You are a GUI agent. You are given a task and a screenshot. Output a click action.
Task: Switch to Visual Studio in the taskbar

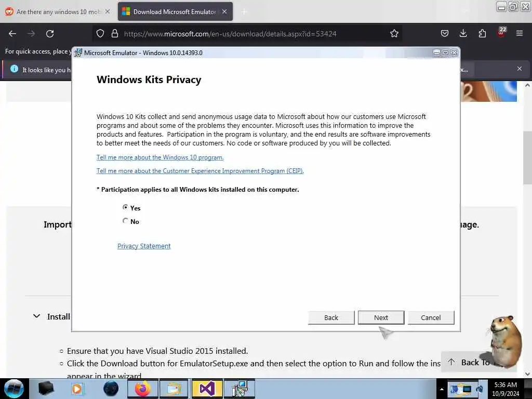click(207, 389)
